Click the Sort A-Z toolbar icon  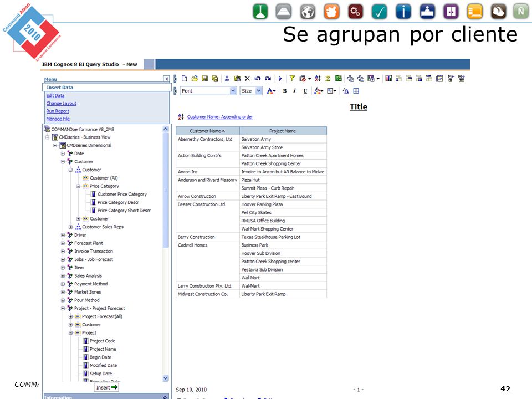click(x=318, y=79)
